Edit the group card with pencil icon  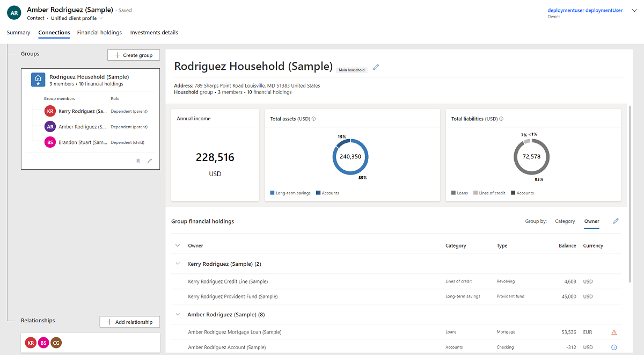150,161
